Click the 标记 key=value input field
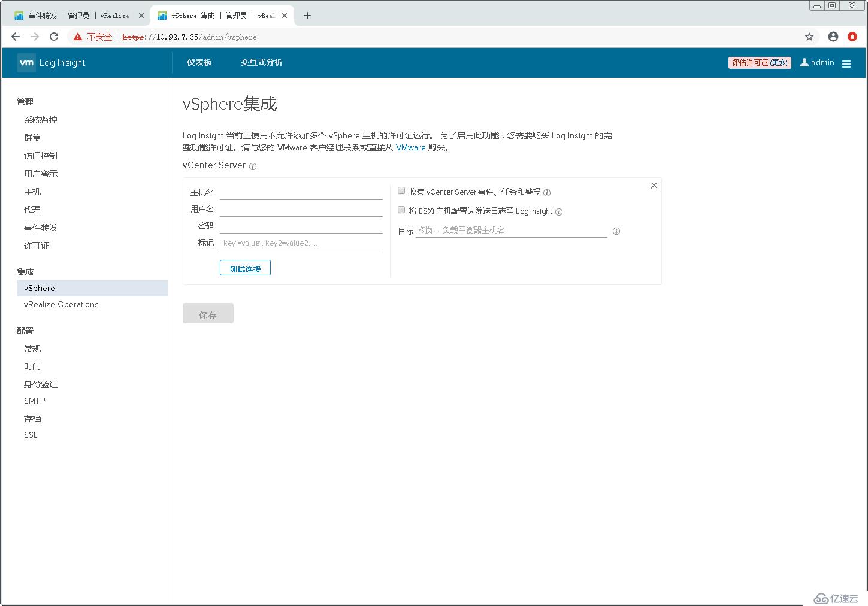The image size is (868, 606). (x=301, y=243)
